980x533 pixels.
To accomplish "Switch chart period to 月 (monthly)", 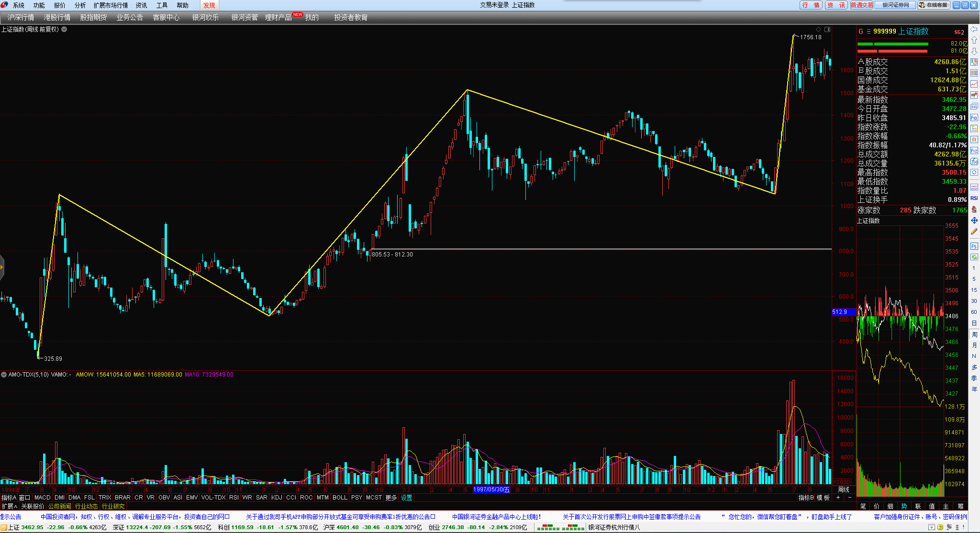I will click(974, 345).
